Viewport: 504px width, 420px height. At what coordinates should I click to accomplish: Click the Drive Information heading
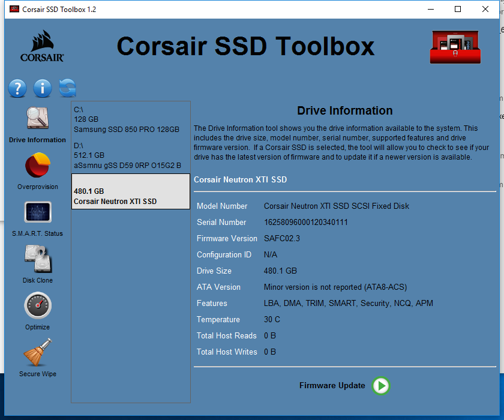click(x=344, y=111)
